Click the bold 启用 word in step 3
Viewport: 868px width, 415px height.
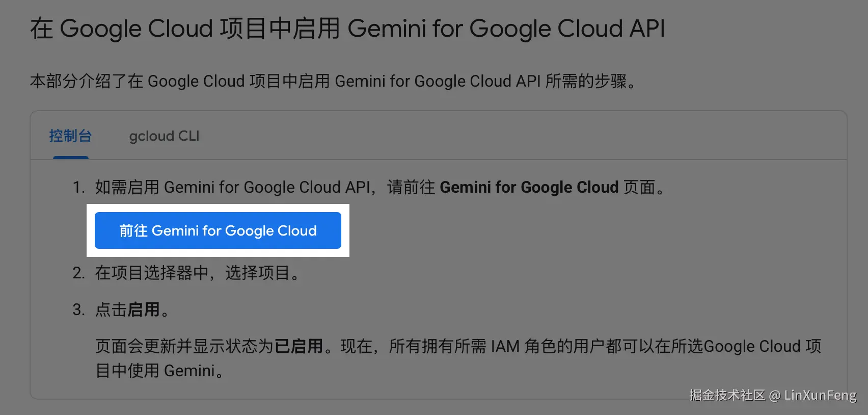144,309
